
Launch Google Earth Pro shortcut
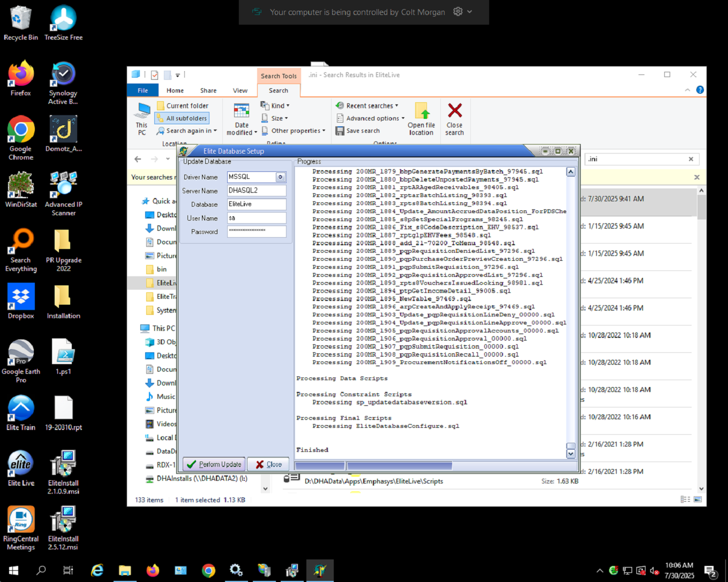click(x=21, y=361)
